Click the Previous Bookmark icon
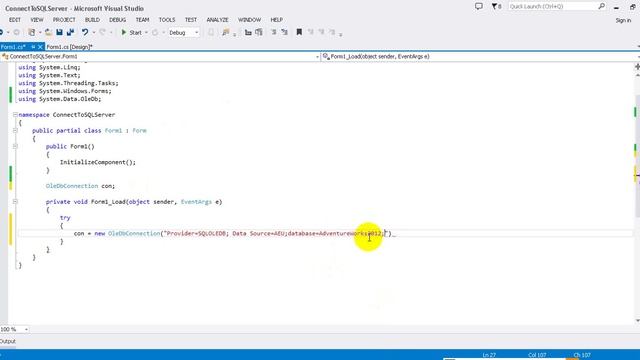The width and height of the screenshot is (640, 360). [x=310, y=32]
